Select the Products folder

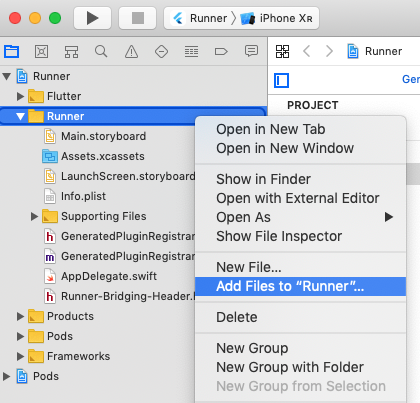61,316
